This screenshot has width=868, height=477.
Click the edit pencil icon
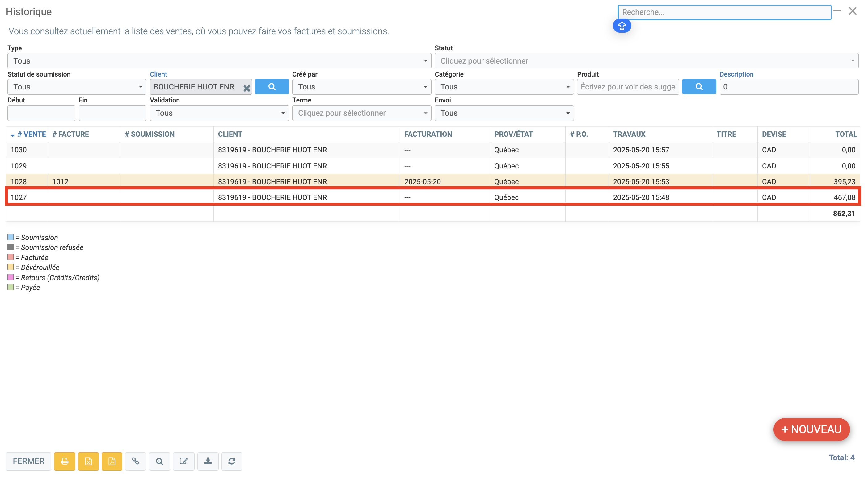pyautogui.click(x=184, y=461)
